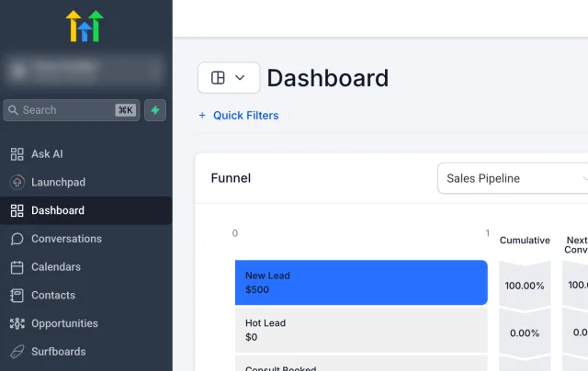Select the blue New Lead funnel bar
588x371 pixels.
coord(361,283)
